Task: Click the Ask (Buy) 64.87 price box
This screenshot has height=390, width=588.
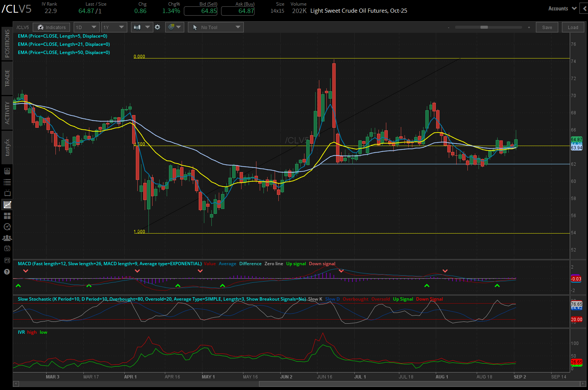Action: click(238, 11)
